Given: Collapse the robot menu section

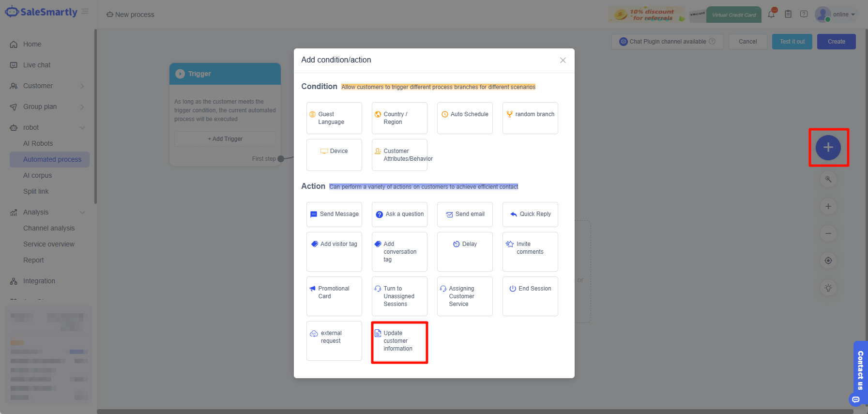Looking at the screenshot, I should tap(82, 128).
